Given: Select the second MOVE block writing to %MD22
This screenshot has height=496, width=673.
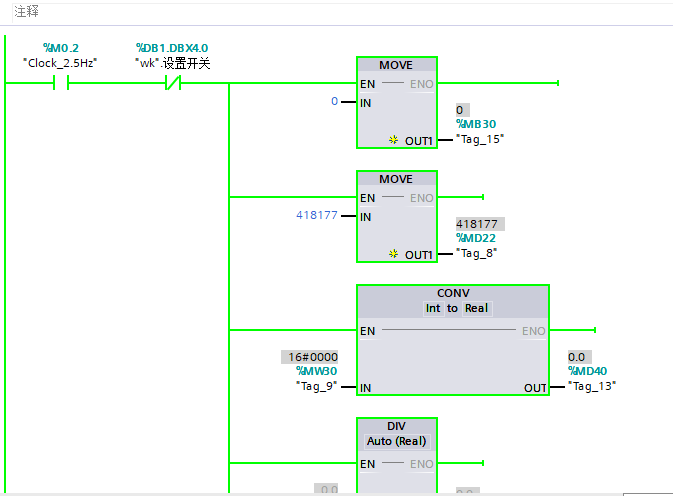Looking at the screenshot, I should (395, 179).
